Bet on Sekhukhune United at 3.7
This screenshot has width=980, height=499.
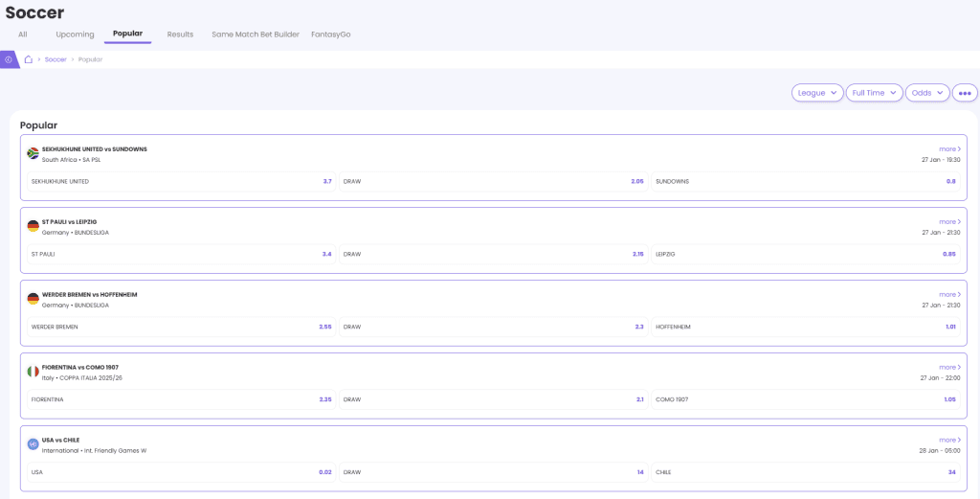[181, 181]
